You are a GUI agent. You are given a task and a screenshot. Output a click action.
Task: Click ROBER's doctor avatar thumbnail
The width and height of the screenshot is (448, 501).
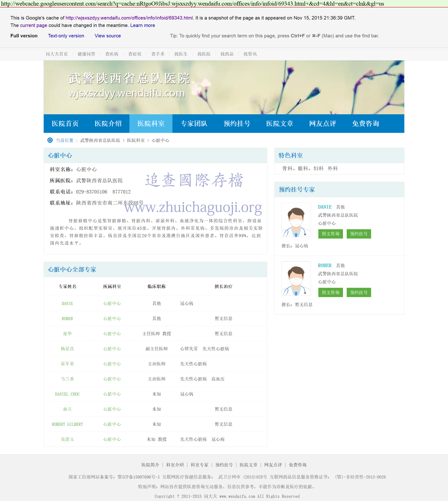click(x=296, y=278)
